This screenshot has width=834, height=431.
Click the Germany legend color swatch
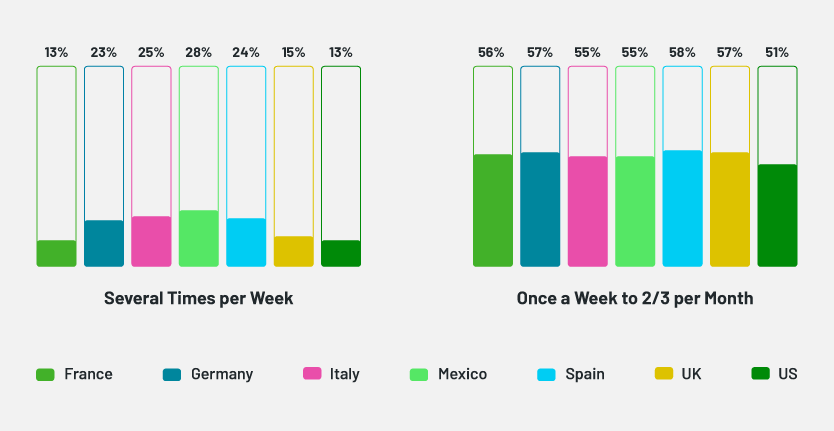click(x=172, y=375)
